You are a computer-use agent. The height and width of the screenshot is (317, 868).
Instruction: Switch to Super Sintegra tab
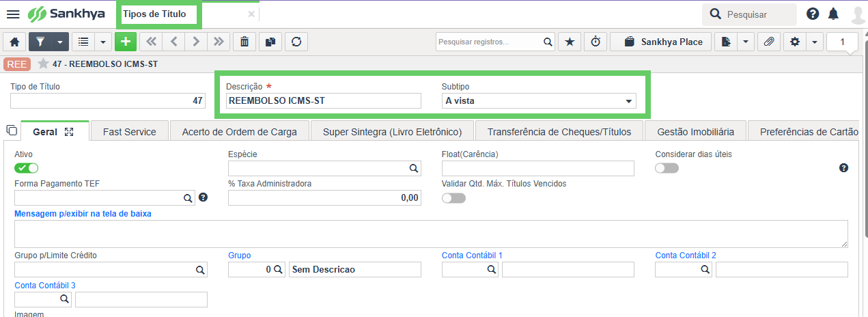coord(392,132)
